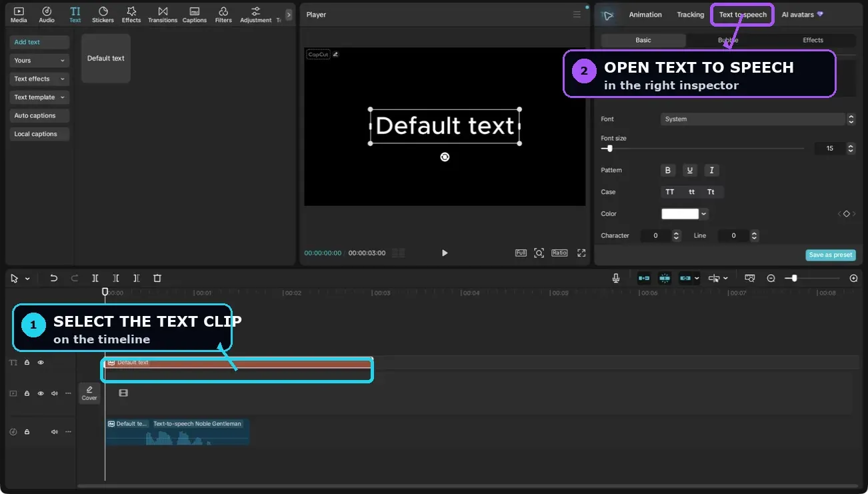This screenshot has width=868, height=494.
Task: Click the Add text button
Action: click(x=40, y=42)
